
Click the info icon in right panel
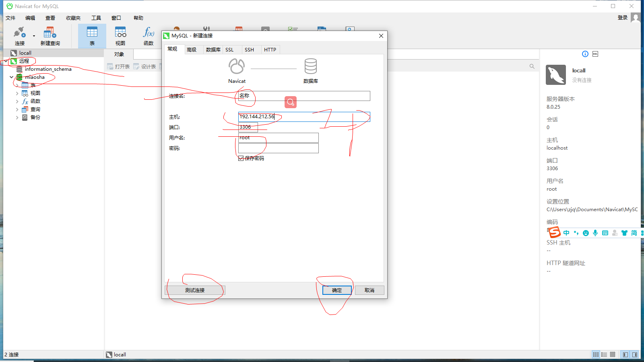585,54
